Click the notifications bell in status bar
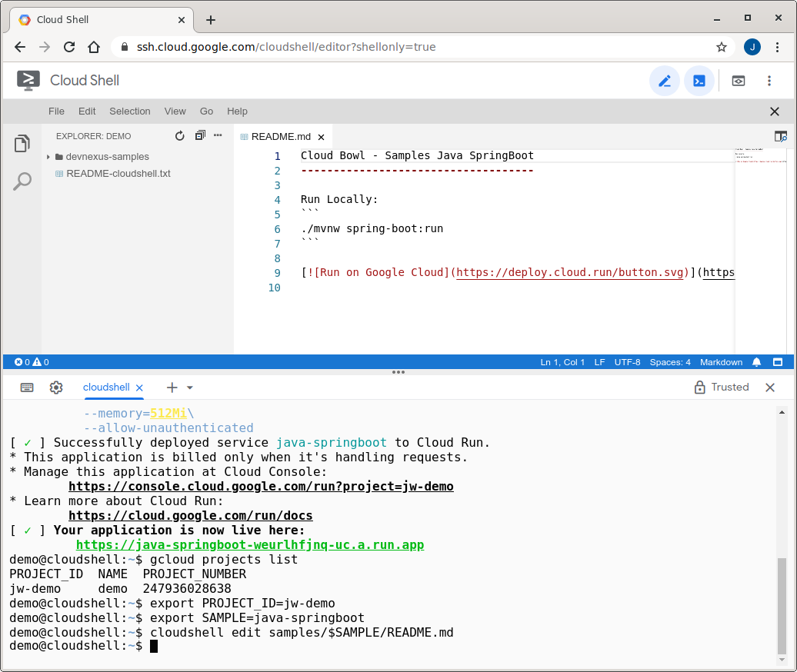The image size is (797, 672). click(x=756, y=362)
